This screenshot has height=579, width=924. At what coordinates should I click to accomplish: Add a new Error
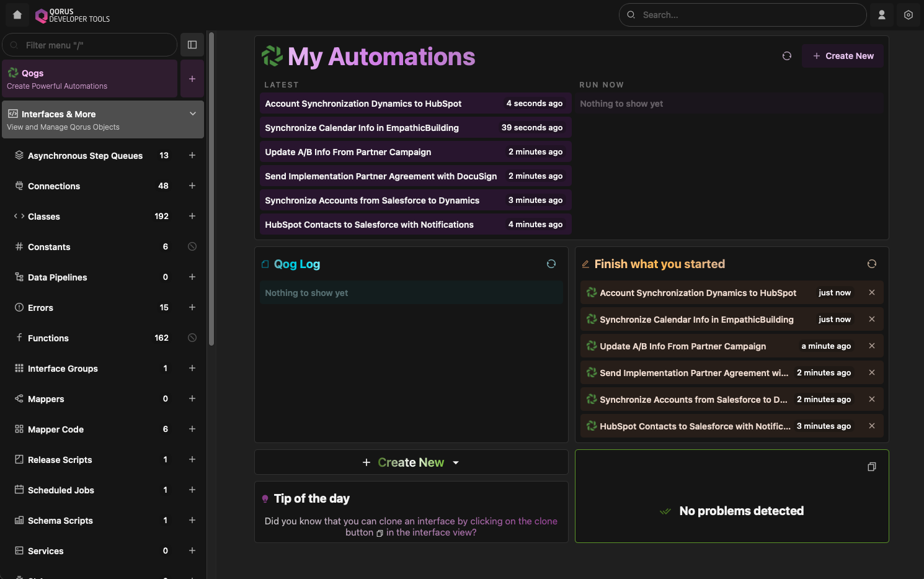[x=192, y=307]
